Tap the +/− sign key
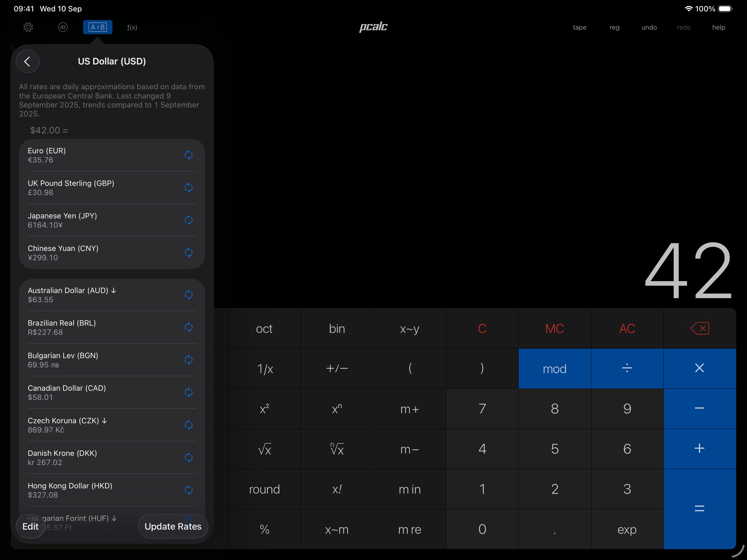Viewport: 747px width, 560px height. [337, 369]
